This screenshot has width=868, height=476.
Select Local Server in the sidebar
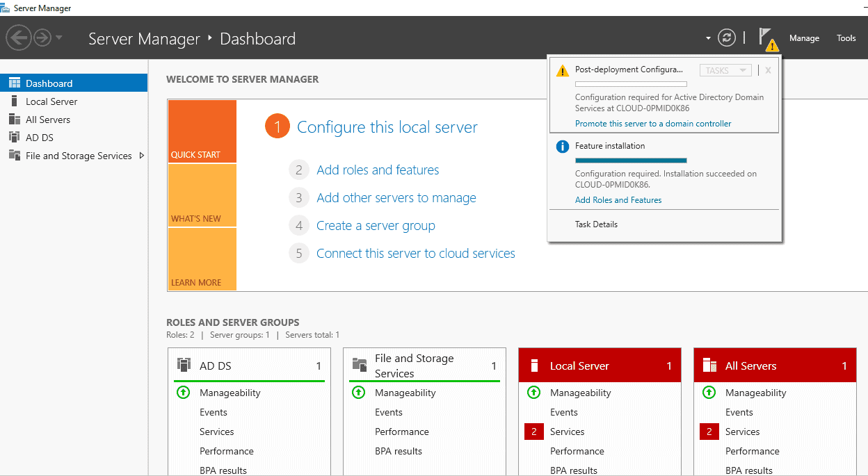(74, 101)
